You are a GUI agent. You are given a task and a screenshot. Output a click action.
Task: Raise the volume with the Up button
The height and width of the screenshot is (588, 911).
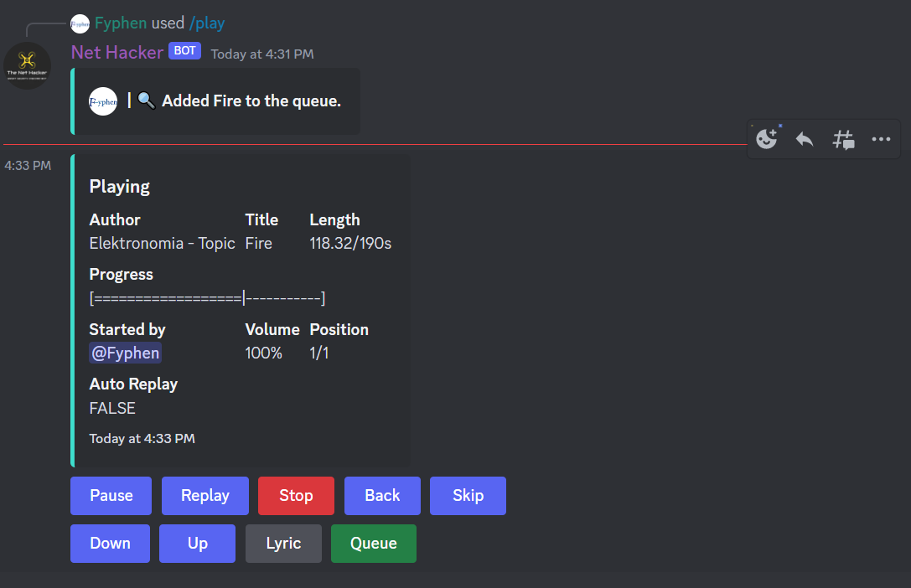tap(197, 543)
